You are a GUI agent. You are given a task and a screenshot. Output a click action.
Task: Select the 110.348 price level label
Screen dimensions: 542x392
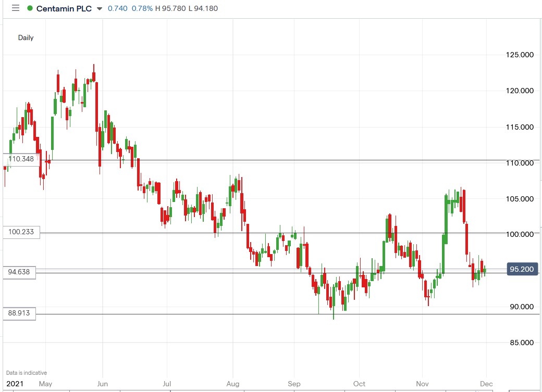pos(21,159)
